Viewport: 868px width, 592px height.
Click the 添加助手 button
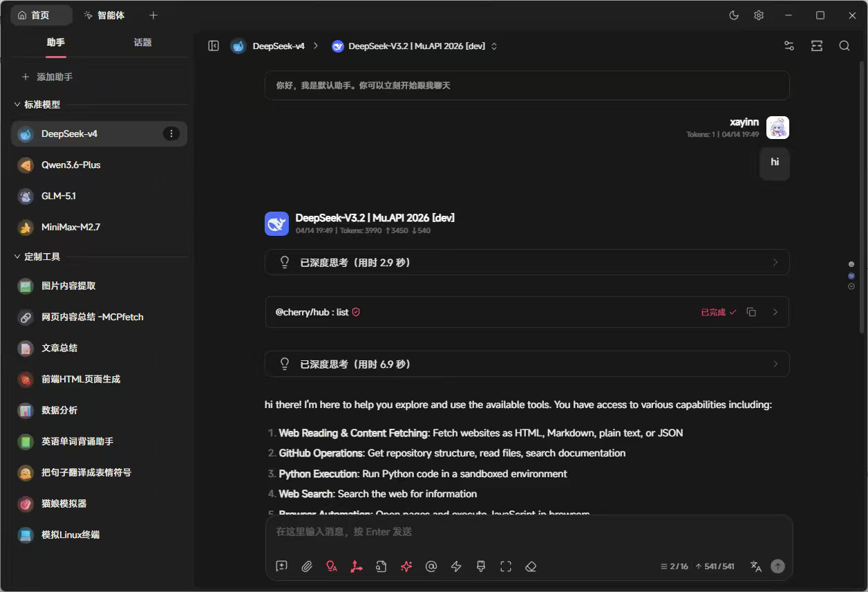click(47, 77)
